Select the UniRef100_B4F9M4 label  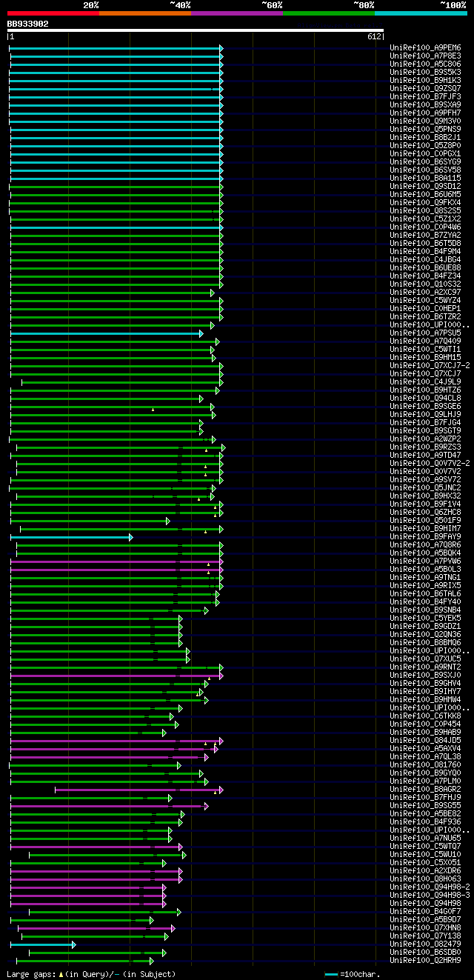click(x=425, y=251)
